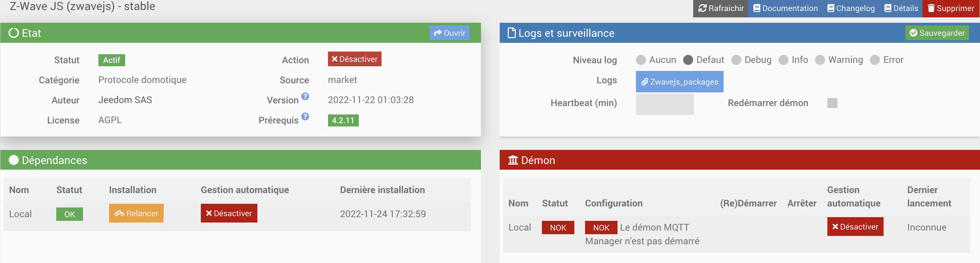Click the Heartbeat (min) input field
This screenshot has width=980, height=263.
tap(664, 104)
